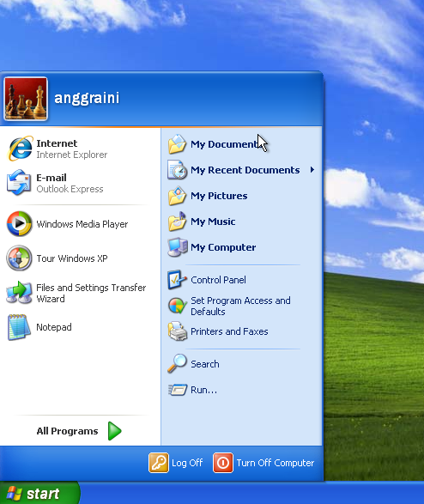Open Internet Explorer icon in Start menu
The width and height of the screenshot is (424, 504).
(x=20, y=149)
